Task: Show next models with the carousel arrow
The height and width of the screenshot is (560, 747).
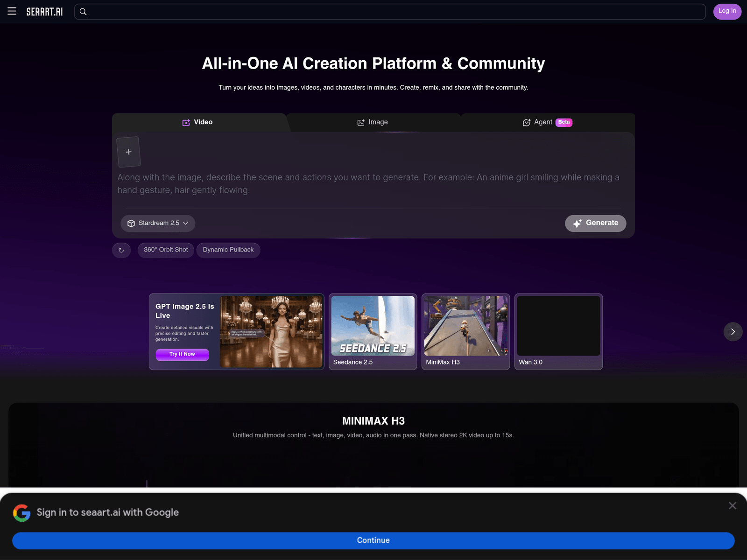Action: 733,332
